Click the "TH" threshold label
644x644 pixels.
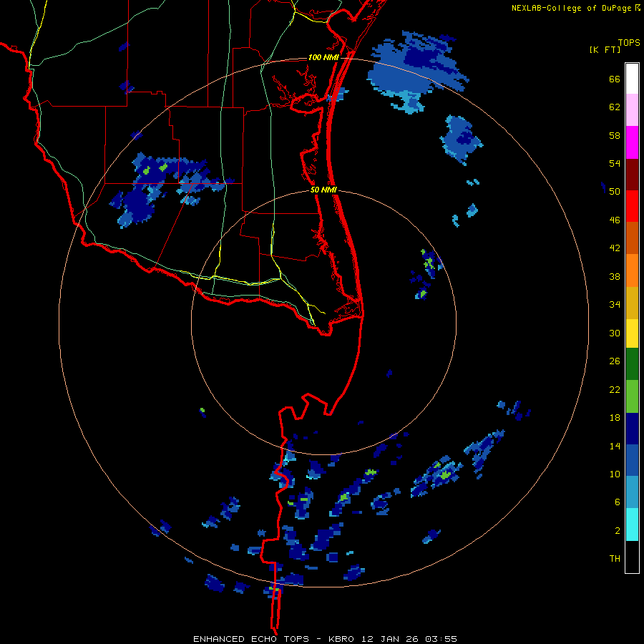[x=615, y=559]
